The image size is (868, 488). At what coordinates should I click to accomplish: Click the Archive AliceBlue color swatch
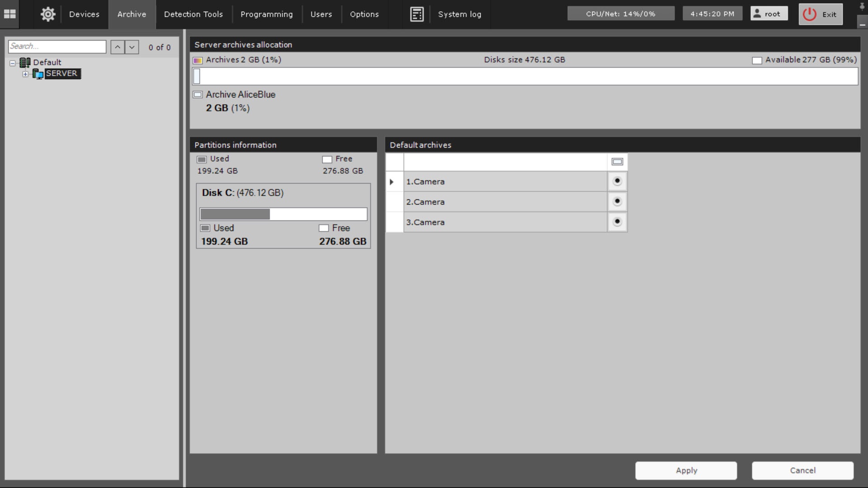click(198, 95)
